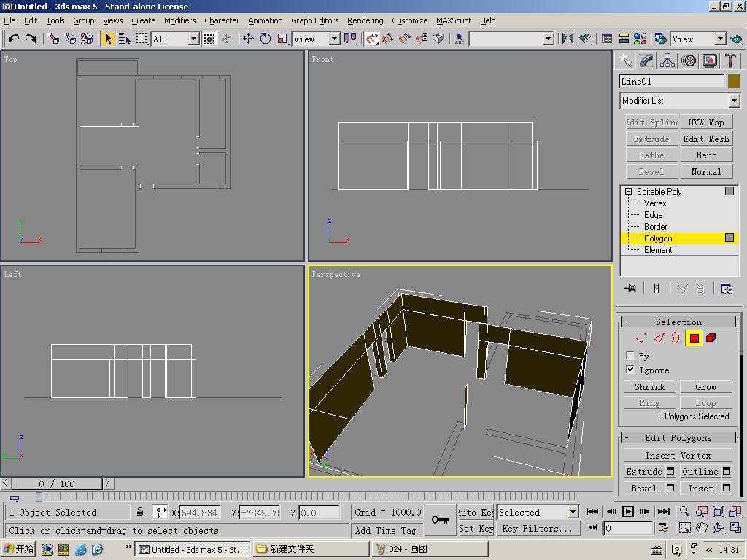Collapse the Selection rollout
Screen dimensions: 747x560
point(678,322)
